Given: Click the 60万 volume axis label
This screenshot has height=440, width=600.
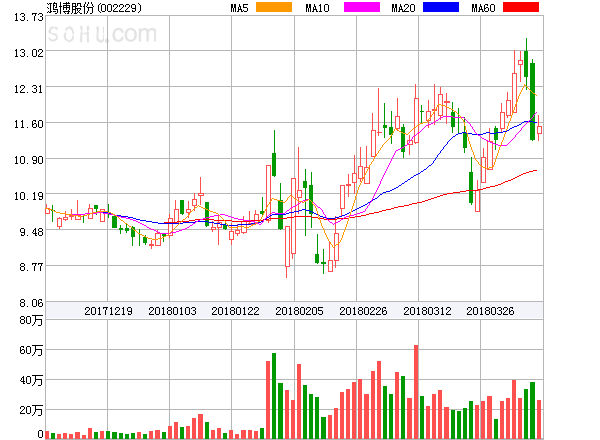Looking at the screenshot, I should [x=31, y=350].
